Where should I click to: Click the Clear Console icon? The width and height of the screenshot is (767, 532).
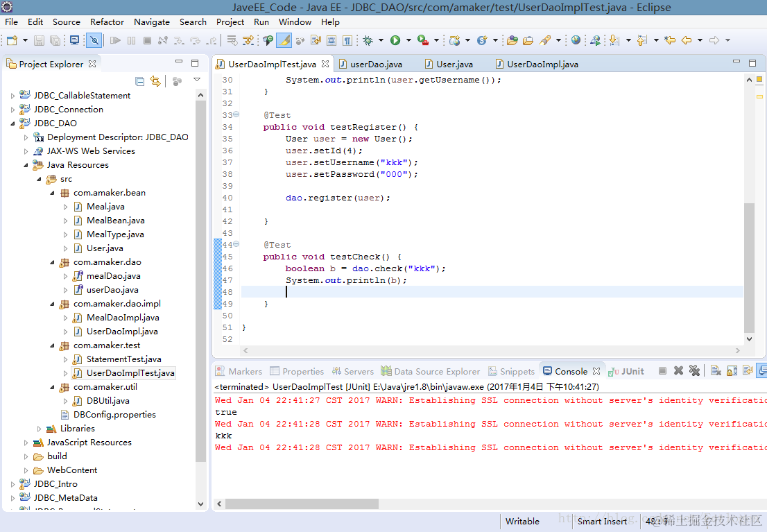[x=716, y=371]
